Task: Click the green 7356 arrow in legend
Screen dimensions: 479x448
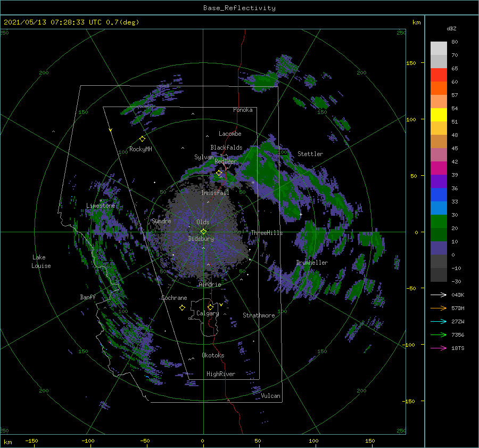Action: click(439, 335)
